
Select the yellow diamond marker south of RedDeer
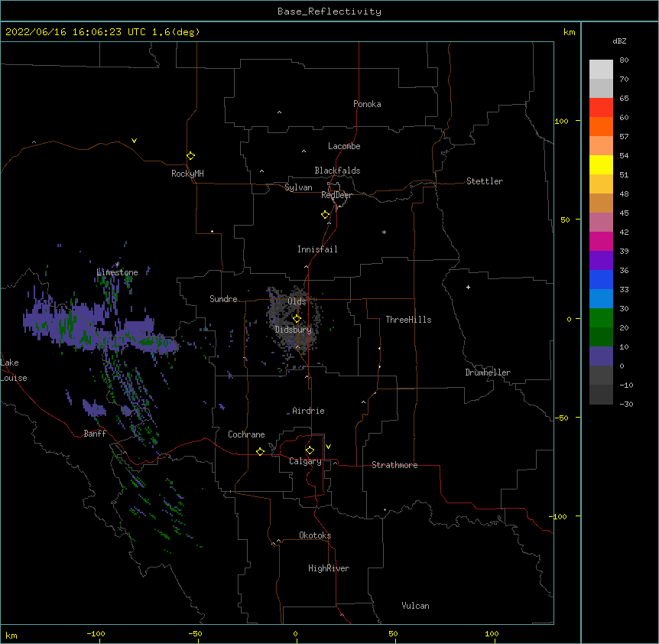pyautogui.click(x=325, y=215)
